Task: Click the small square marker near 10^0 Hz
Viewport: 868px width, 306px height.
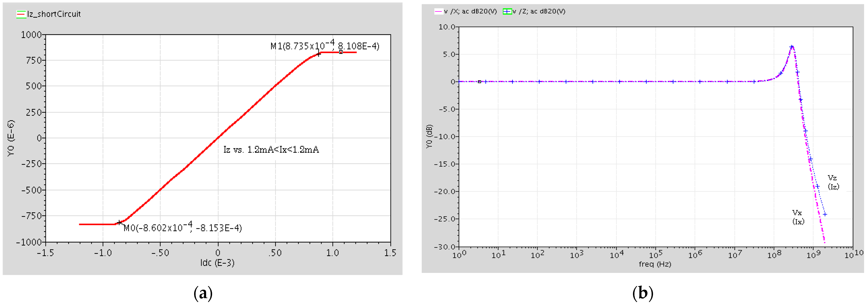Action: point(479,82)
